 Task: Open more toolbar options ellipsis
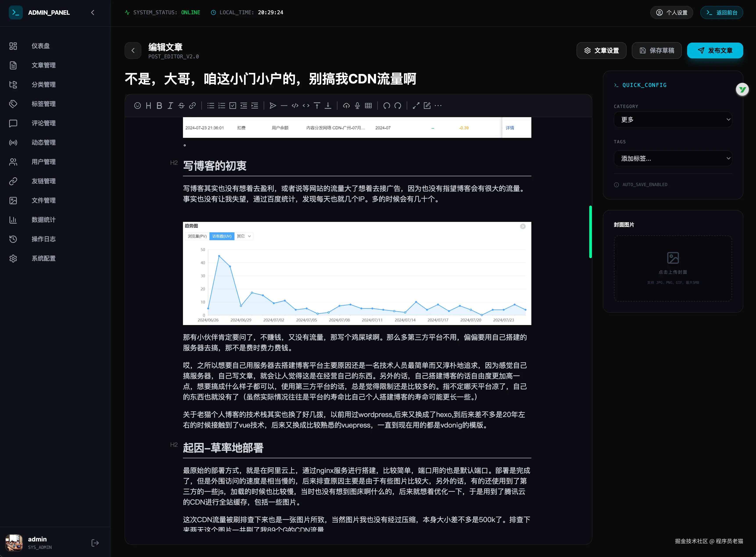(438, 106)
